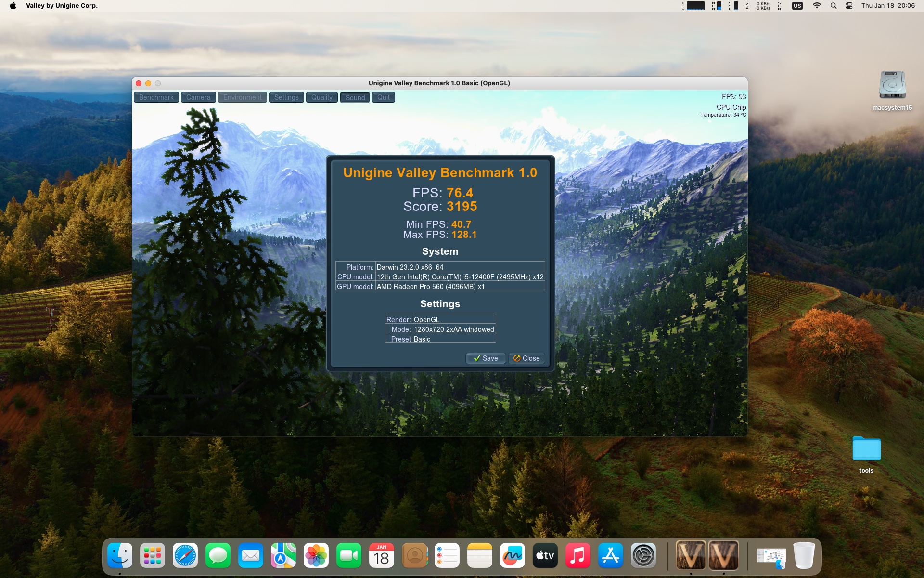Open Spotlight search in menu bar
924x578 pixels.
pyautogui.click(x=834, y=6)
